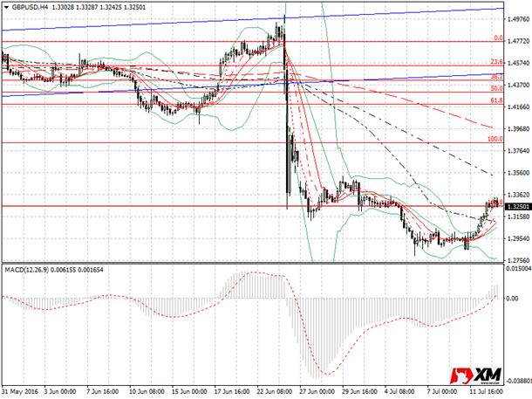
Task: Select the GBPUSD.H4 chart title text
Action: tap(30, 7)
